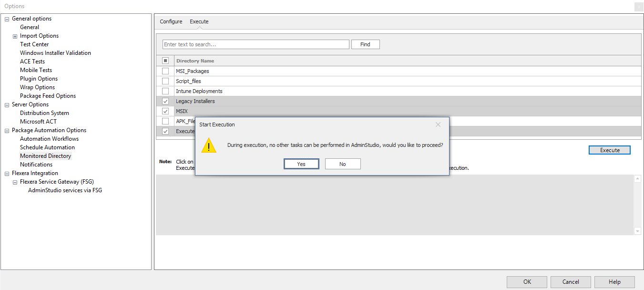Screen dimensions: 644x290
Task: Check the Intune Deployments checkbox
Action: pos(165,91)
